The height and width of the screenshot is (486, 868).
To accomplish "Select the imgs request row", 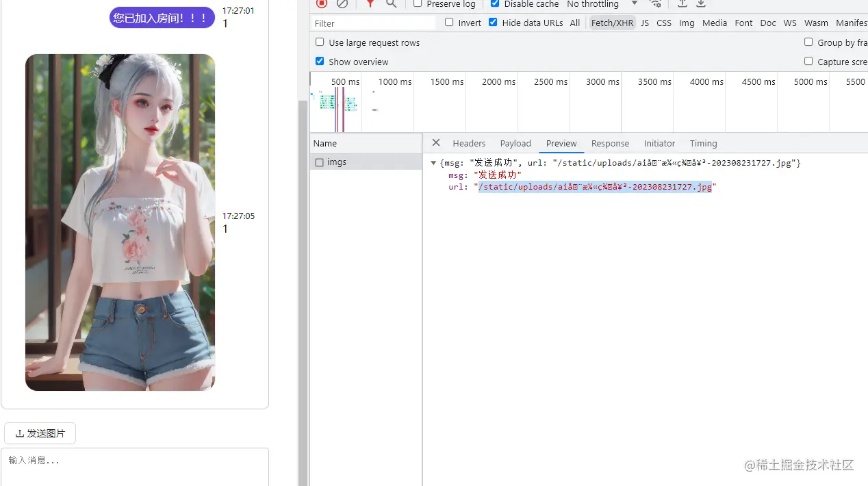I will point(366,162).
